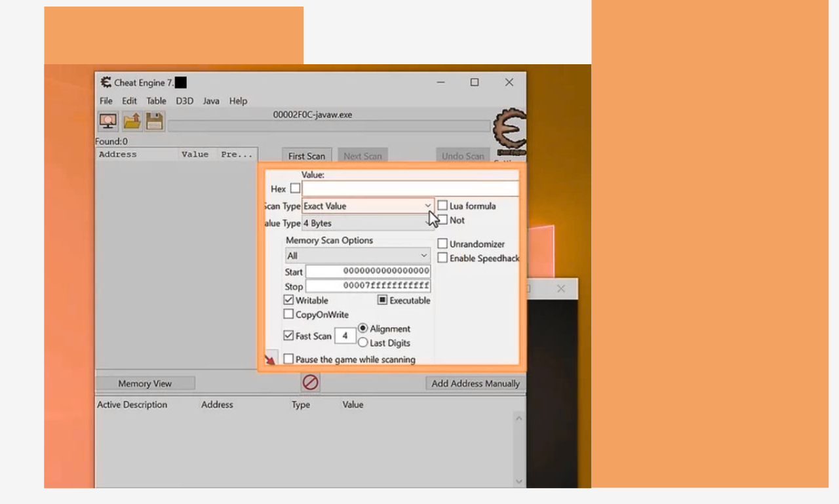The width and height of the screenshot is (839, 504).
Task: Select the Alignment radio button
Action: [x=363, y=328]
